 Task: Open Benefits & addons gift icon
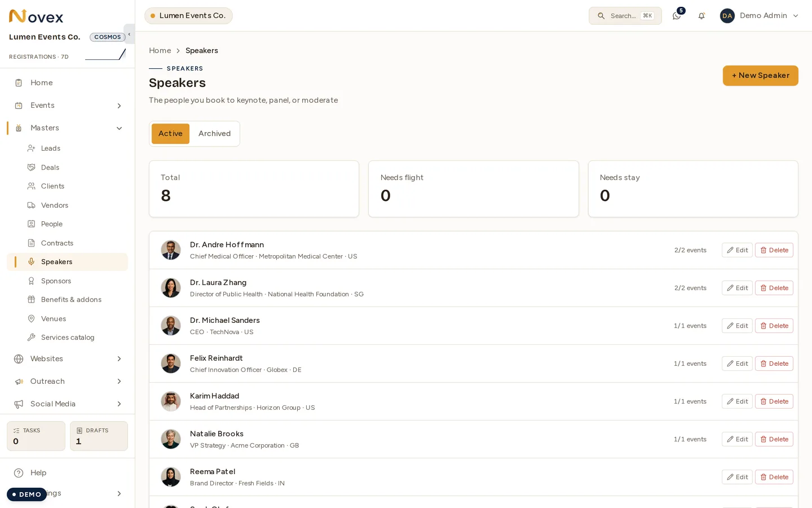pyautogui.click(x=32, y=300)
